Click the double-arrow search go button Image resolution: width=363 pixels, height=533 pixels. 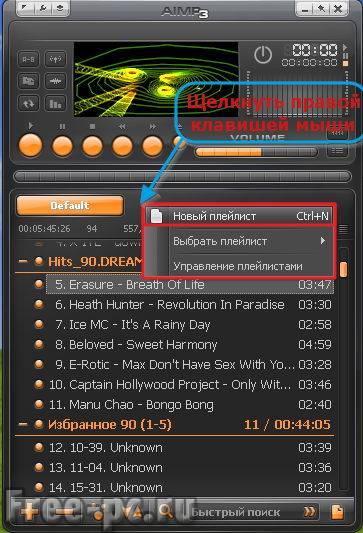(x=309, y=512)
